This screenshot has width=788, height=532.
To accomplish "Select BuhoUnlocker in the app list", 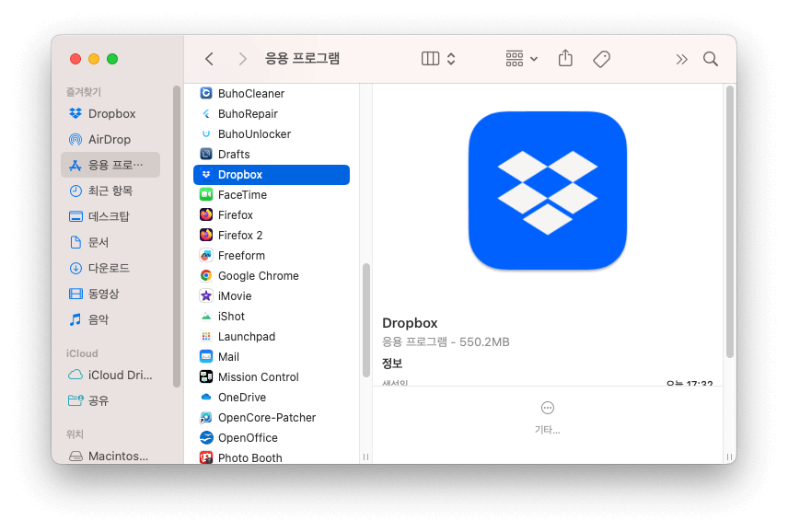I will [x=272, y=134].
